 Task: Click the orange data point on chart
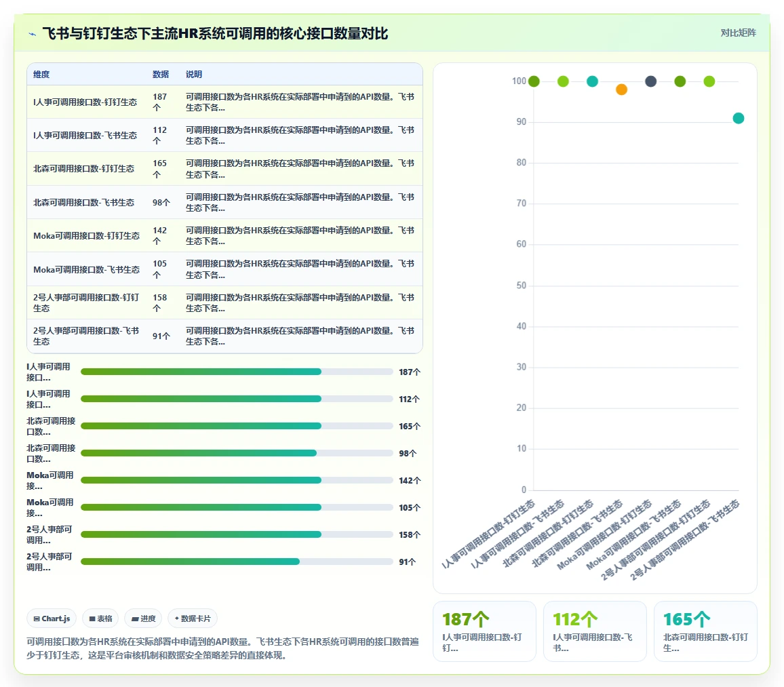tap(621, 90)
